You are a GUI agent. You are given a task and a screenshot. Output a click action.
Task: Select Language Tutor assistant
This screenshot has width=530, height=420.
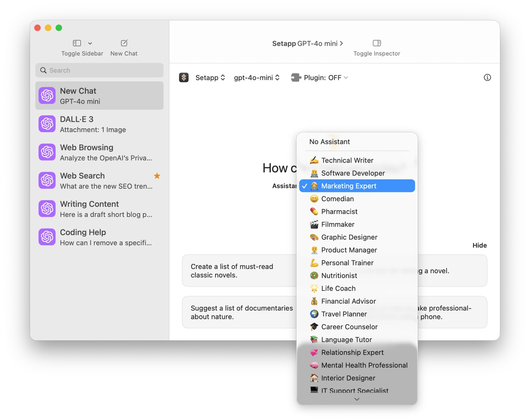click(x=357, y=340)
